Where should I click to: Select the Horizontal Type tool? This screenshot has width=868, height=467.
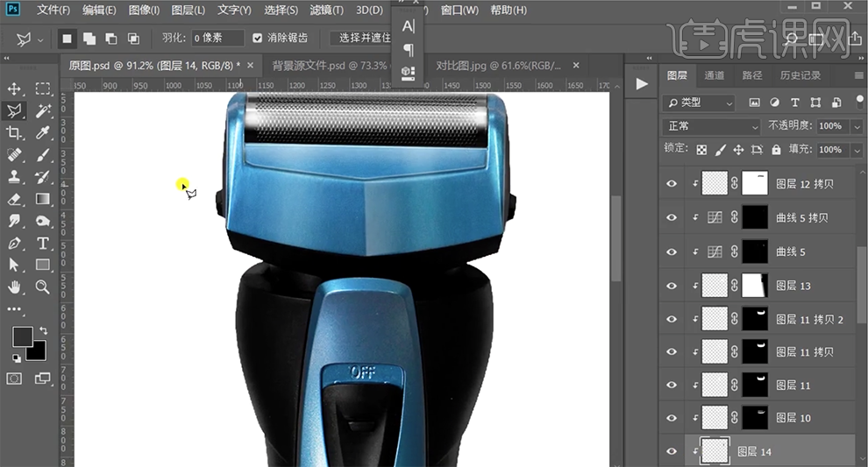(43, 243)
